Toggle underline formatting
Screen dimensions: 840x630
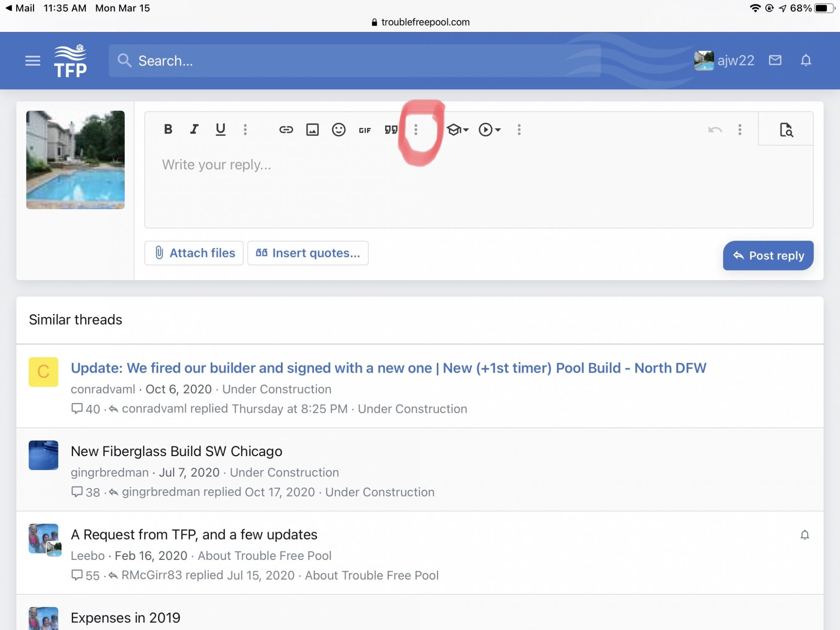point(220,129)
